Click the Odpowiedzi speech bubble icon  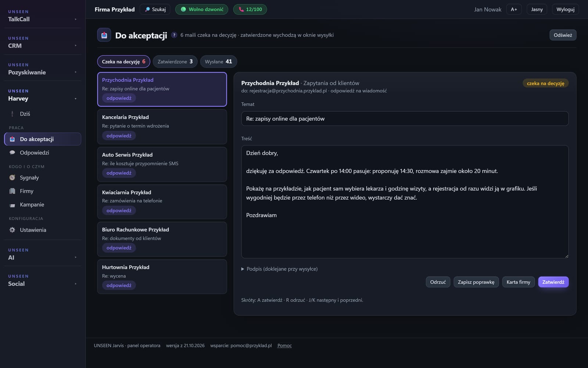click(x=12, y=152)
